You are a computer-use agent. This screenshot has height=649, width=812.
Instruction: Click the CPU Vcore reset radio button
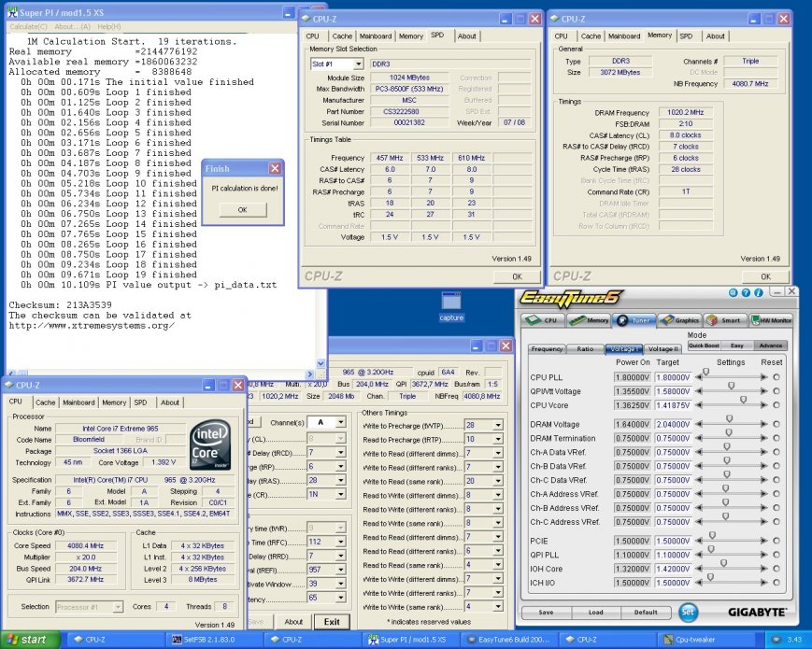coord(776,405)
